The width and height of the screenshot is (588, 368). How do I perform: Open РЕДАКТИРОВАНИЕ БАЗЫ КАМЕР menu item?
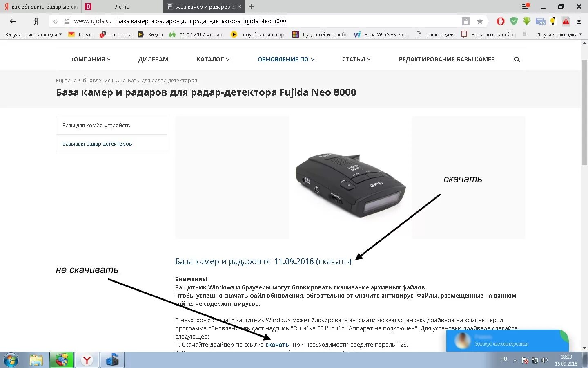click(x=447, y=59)
